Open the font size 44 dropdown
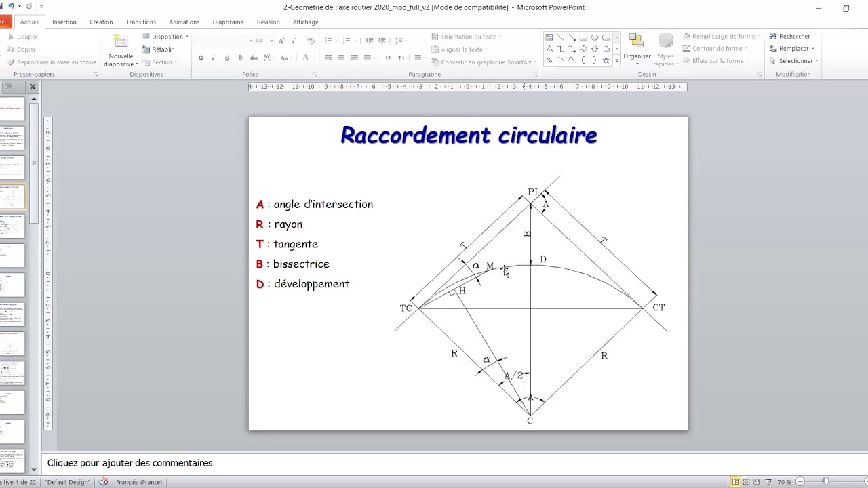Viewport: 868px width, 488px height. [x=270, y=41]
